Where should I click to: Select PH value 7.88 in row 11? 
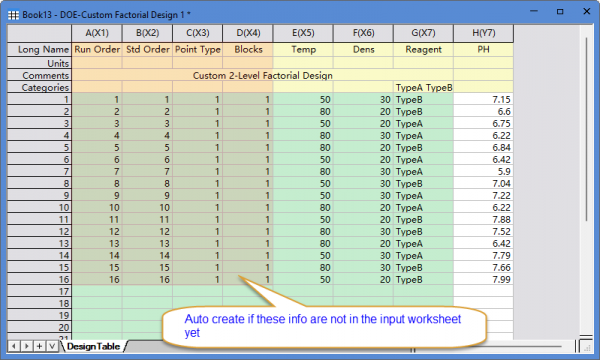point(483,219)
